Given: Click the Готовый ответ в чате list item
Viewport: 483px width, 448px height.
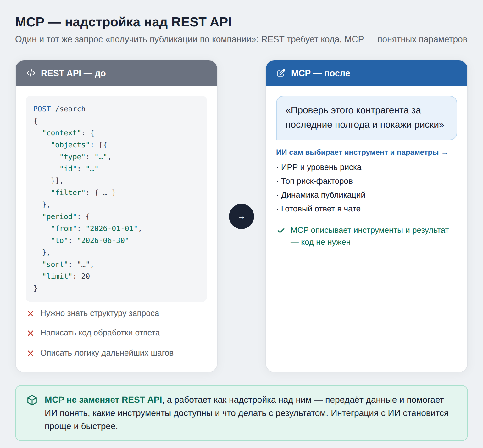Looking at the screenshot, I should pyautogui.click(x=318, y=209).
